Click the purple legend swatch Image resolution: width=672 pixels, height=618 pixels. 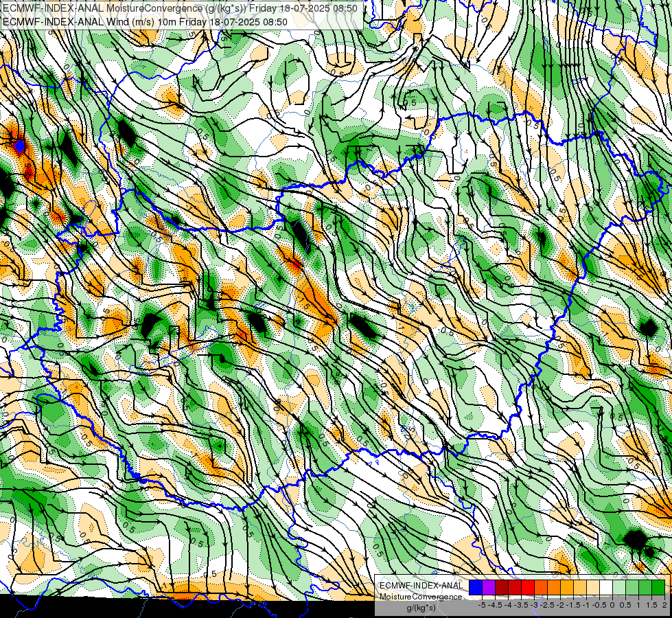489,587
